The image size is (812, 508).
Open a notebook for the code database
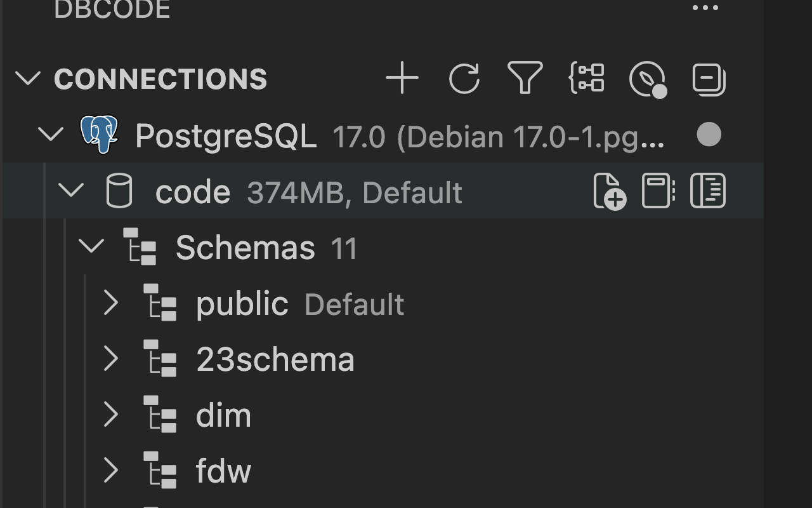tap(658, 190)
